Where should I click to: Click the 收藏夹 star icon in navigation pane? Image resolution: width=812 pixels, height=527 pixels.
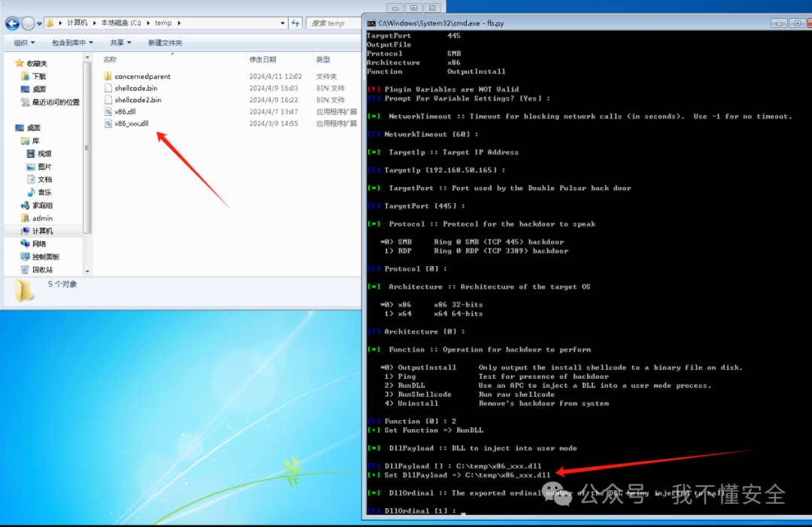(19, 63)
